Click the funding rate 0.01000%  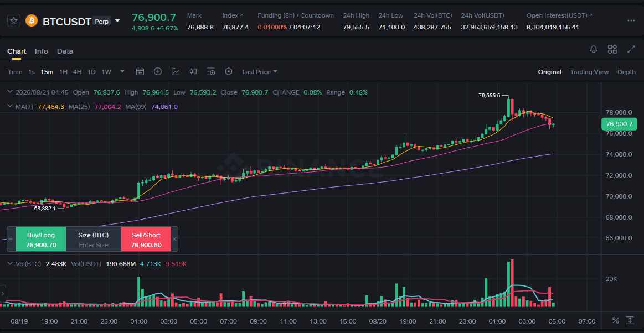coord(272,27)
